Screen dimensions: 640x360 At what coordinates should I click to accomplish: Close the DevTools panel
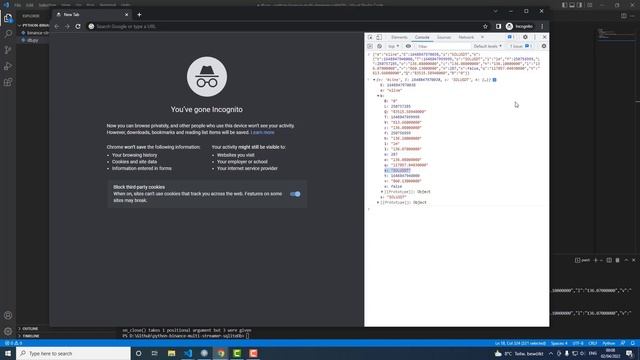[544, 37]
